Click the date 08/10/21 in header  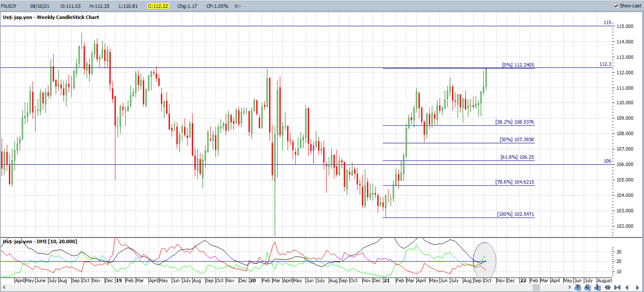(40, 6)
